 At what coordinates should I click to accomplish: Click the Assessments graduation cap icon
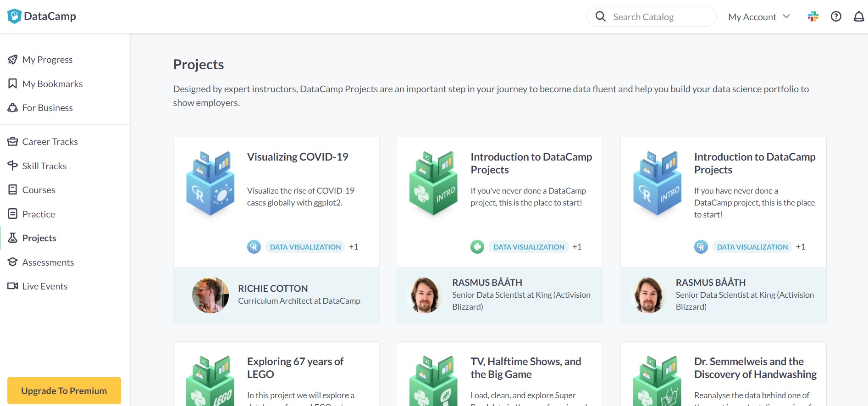13,262
